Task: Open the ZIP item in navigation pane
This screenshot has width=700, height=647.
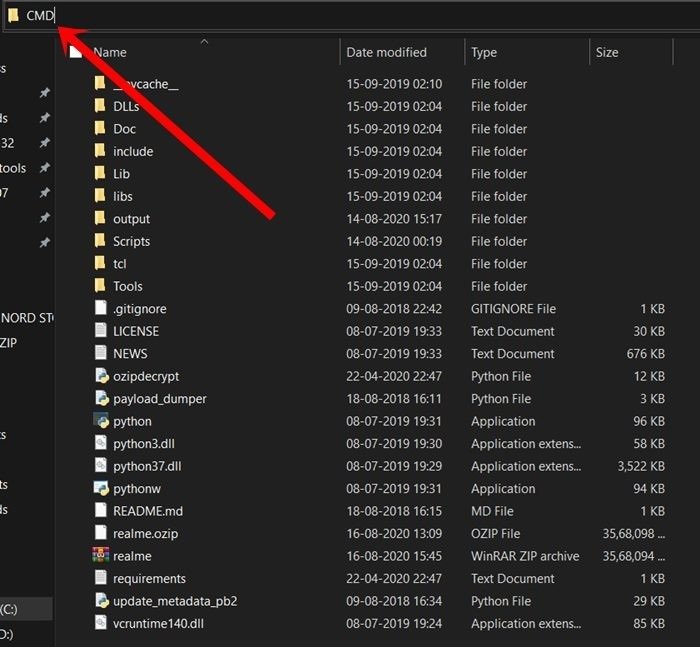Action: 8,343
